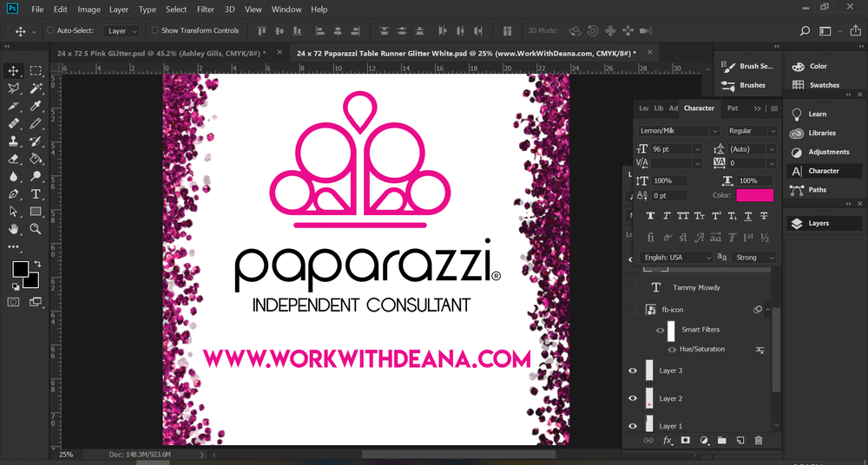Screen dimensions: 868x465
Task: Click the delete layer trash icon
Action: point(759,441)
